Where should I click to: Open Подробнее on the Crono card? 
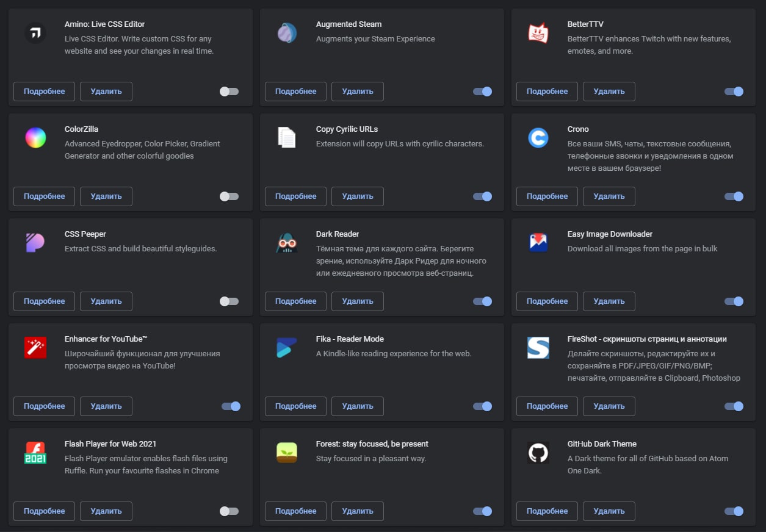coord(547,196)
